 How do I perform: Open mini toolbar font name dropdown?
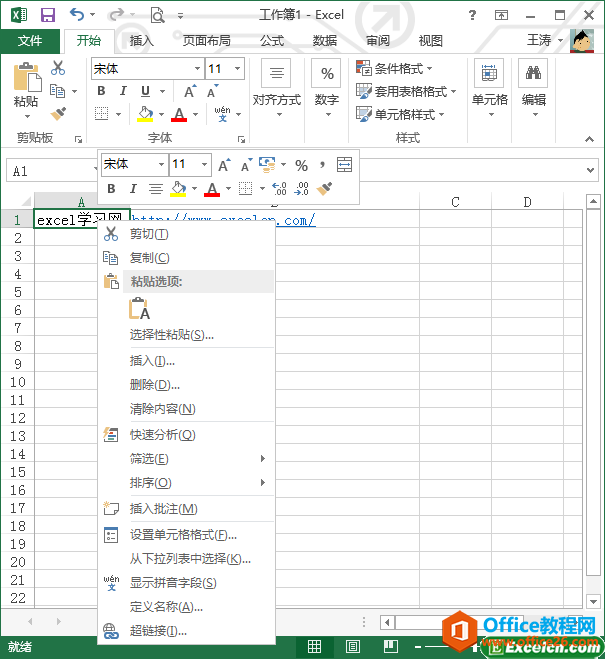pos(161,164)
